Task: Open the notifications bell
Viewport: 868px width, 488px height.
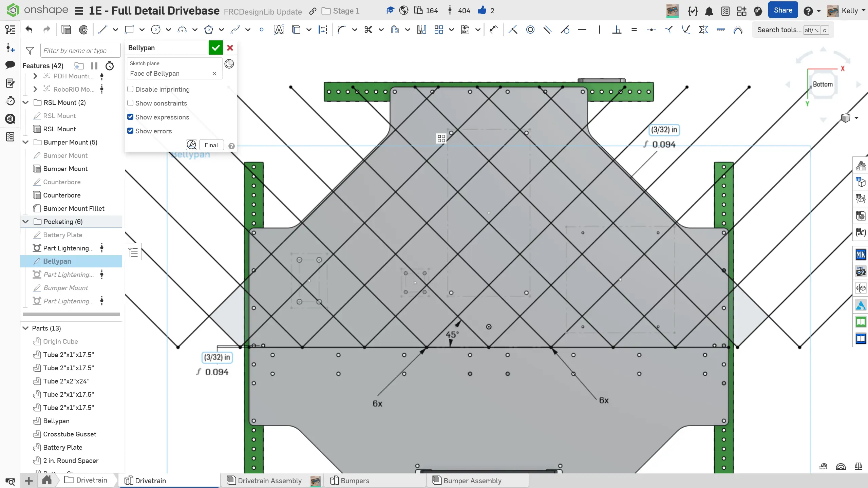Action: 709,11
